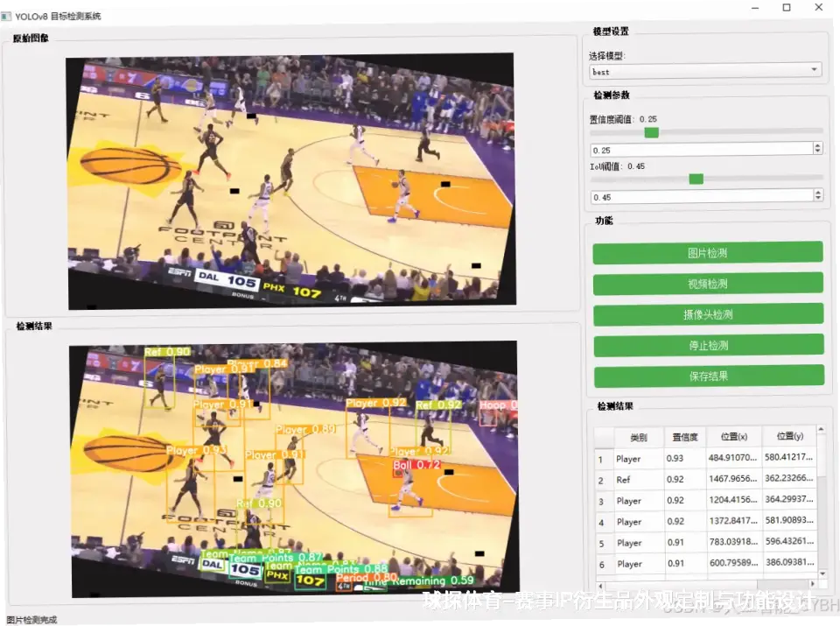Image resolution: width=840 pixels, height=626 pixels.
Task: Select row 4 header in results table
Action: click(604, 522)
